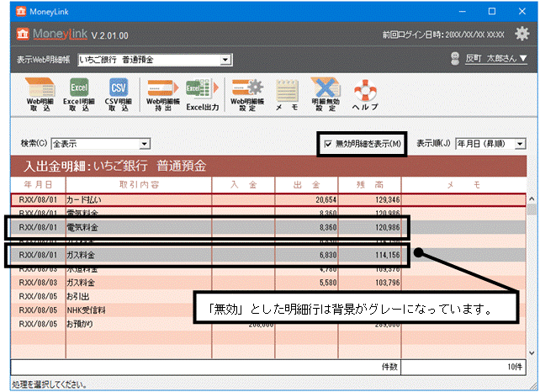This screenshot has height=392, width=540.
Task: Toggle 無効明細を表示(M) checkbox
Action: click(328, 144)
